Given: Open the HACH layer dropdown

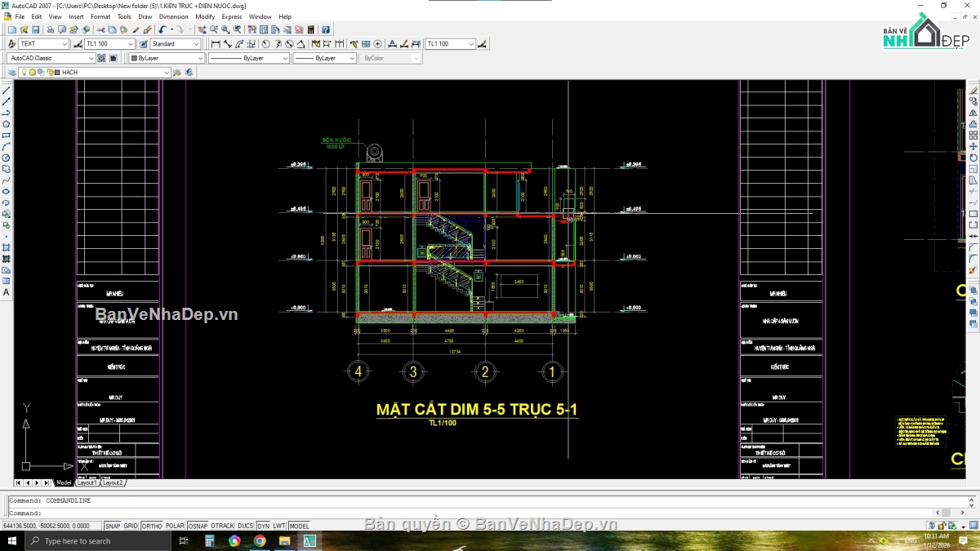Looking at the screenshot, I should tap(96, 73).
